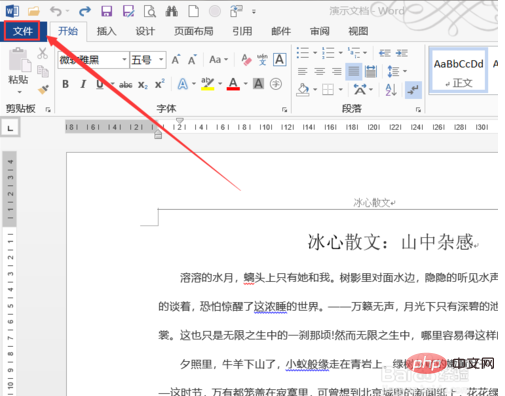Select the format painter brush

(43, 89)
